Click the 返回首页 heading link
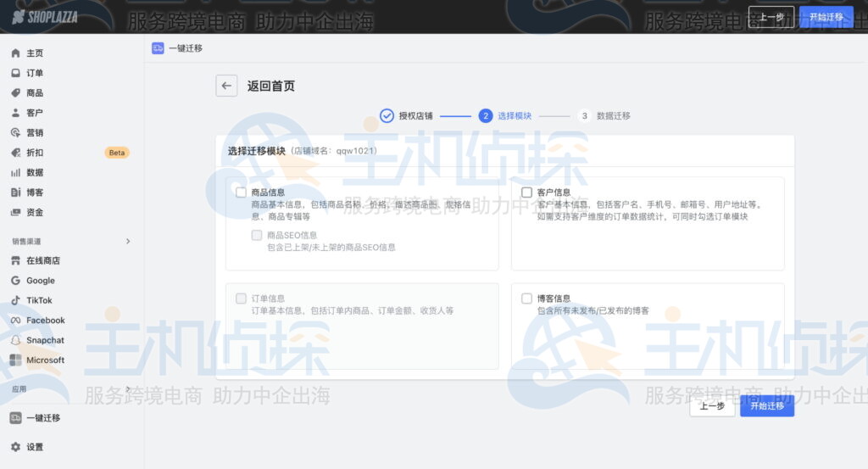Viewport: 868px width, 469px height. (x=270, y=86)
